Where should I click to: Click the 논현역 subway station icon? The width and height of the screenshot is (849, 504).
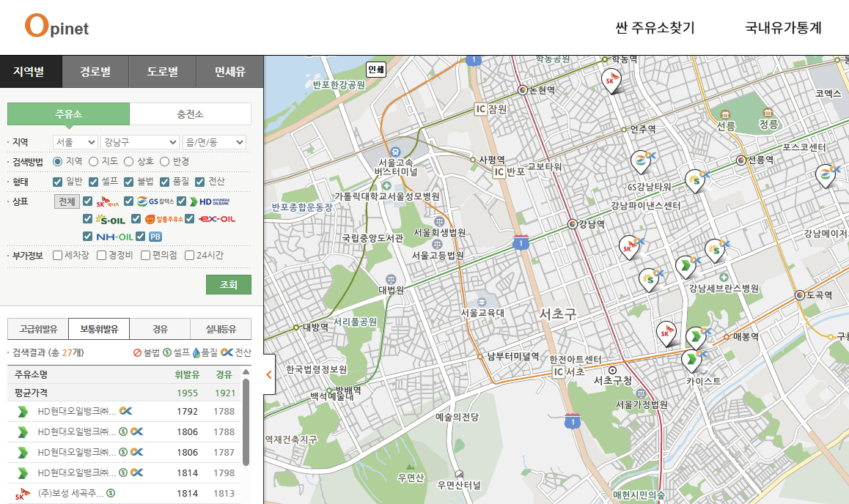pos(523,90)
